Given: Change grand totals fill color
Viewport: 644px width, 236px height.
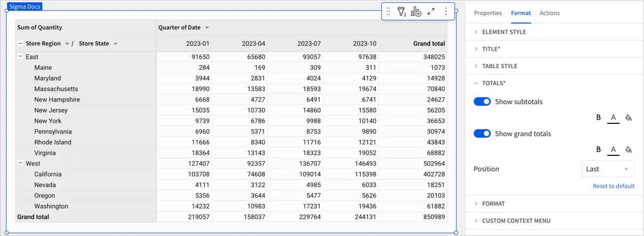Looking at the screenshot, I should [629, 150].
